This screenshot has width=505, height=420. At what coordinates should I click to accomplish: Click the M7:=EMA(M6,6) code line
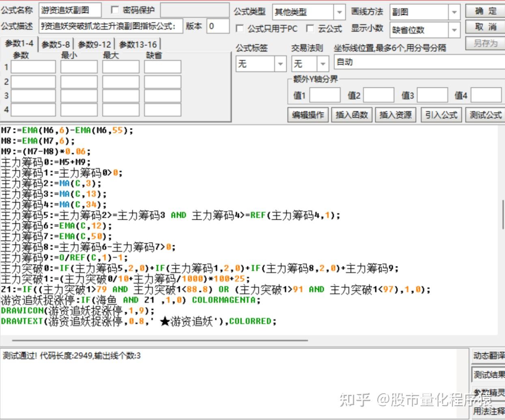pyautogui.click(x=67, y=130)
